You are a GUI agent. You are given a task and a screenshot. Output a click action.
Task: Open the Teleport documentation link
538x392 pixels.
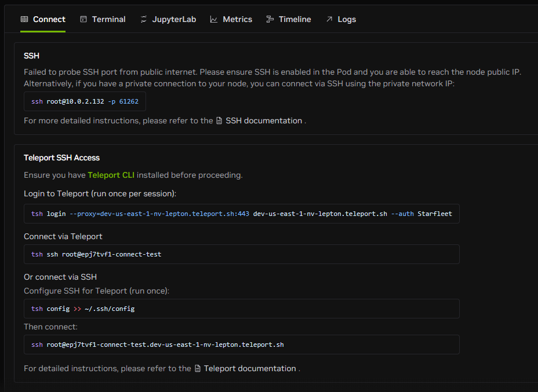point(250,369)
